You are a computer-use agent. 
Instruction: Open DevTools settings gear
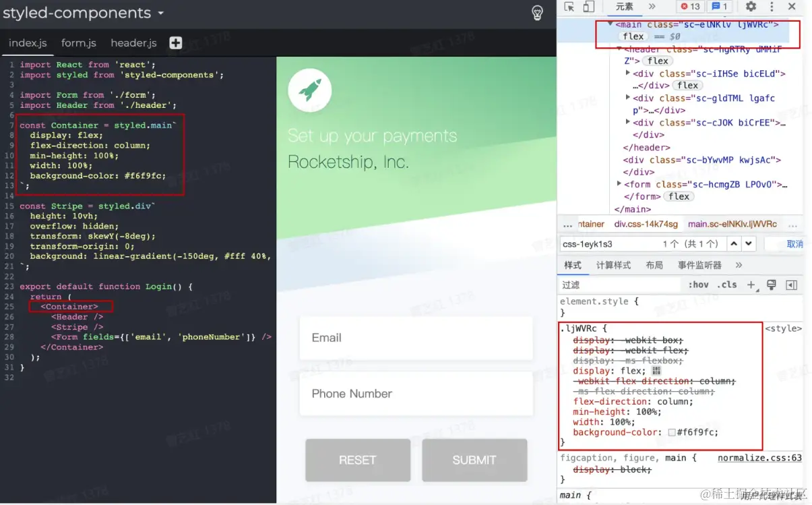click(x=751, y=7)
